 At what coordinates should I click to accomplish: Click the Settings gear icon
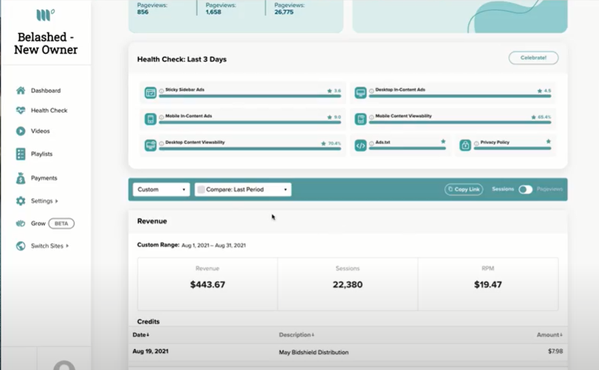click(x=21, y=201)
